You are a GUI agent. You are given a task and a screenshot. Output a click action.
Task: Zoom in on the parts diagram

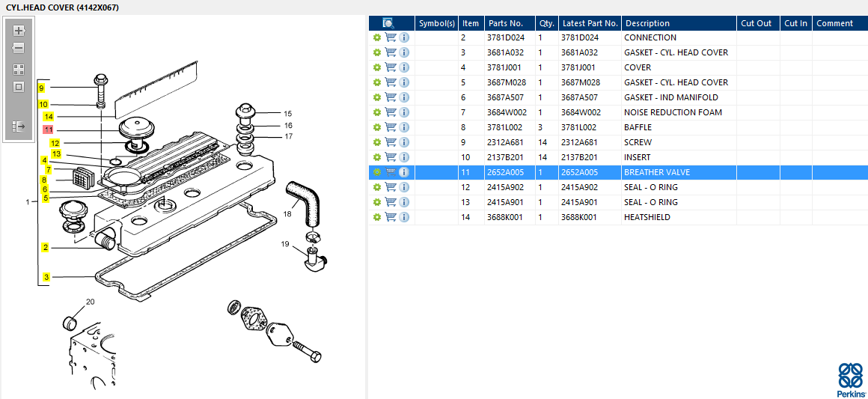pyautogui.click(x=19, y=31)
